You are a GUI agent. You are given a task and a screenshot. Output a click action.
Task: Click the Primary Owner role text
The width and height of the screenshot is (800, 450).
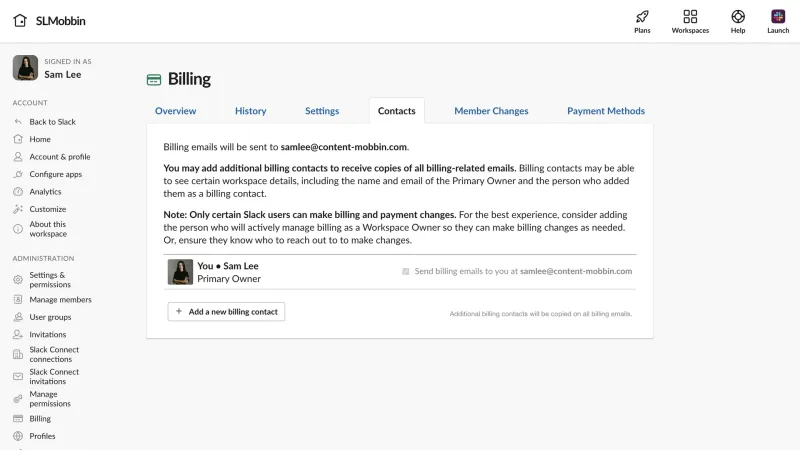point(229,279)
